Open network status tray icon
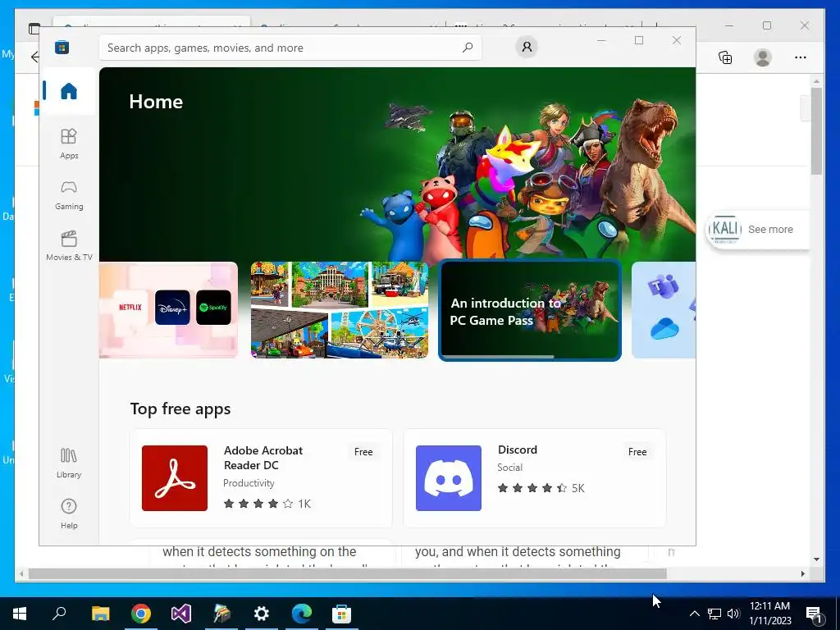 point(714,614)
